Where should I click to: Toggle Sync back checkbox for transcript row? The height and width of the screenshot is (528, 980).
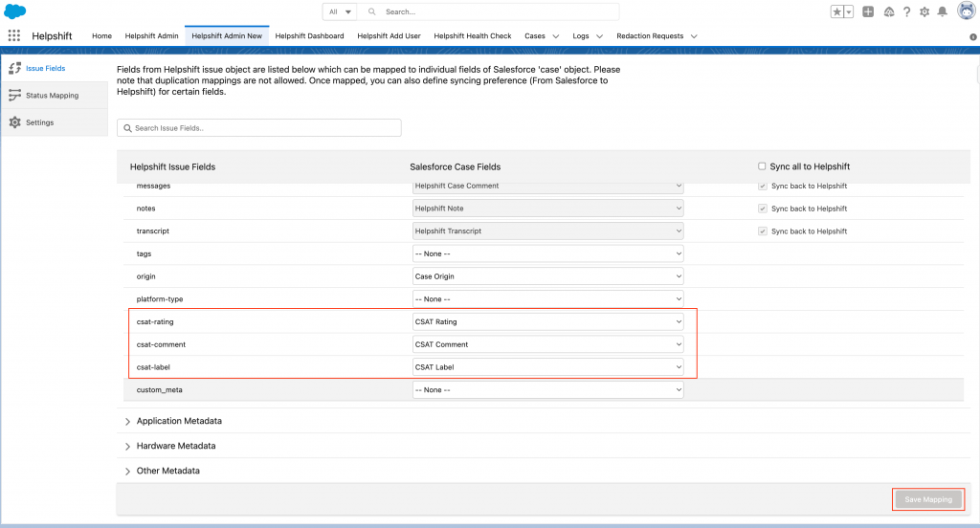pyautogui.click(x=762, y=231)
